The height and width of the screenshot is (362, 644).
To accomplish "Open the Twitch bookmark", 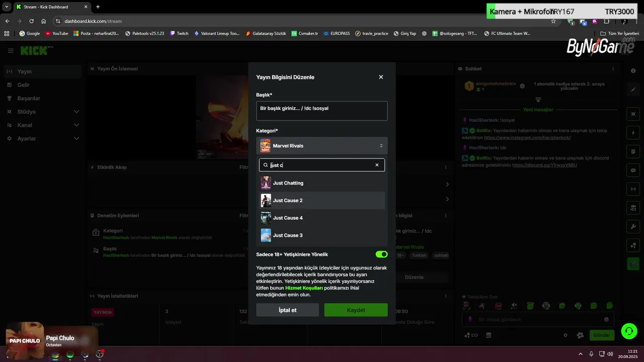I will 179,33.
